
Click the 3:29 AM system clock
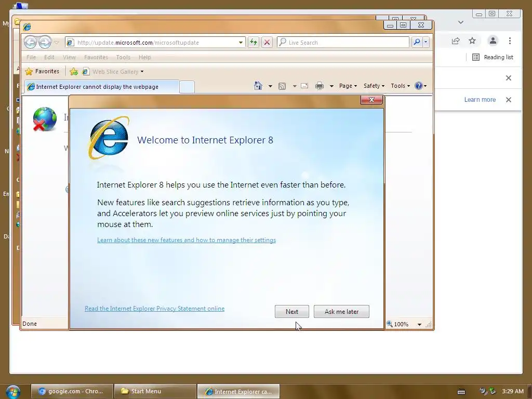point(513,391)
